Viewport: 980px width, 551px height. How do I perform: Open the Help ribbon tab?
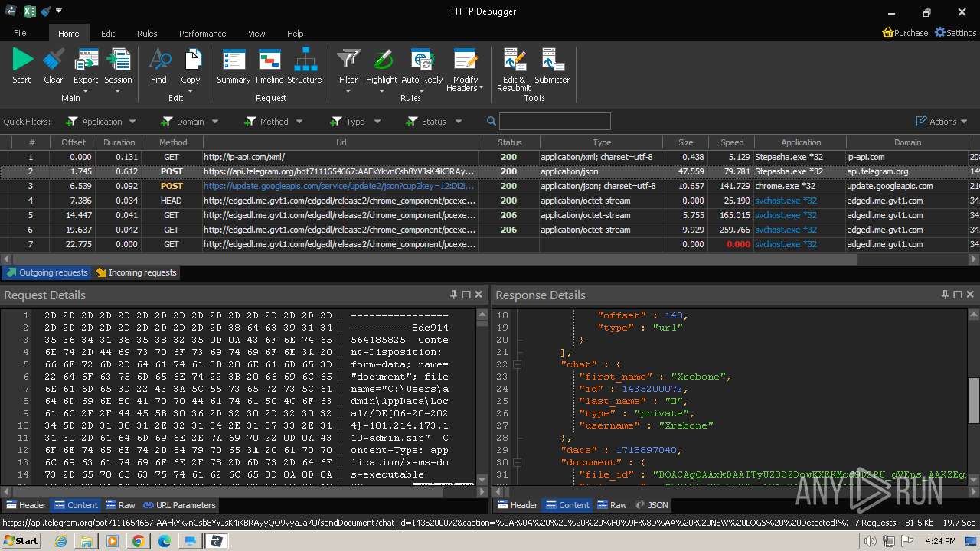[295, 34]
